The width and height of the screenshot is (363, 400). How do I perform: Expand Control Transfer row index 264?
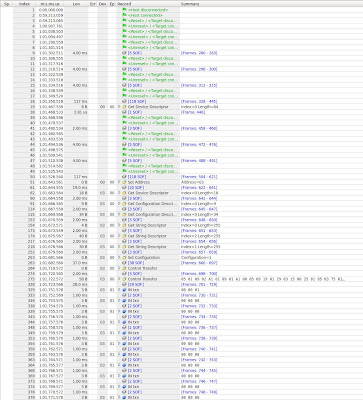119,268
